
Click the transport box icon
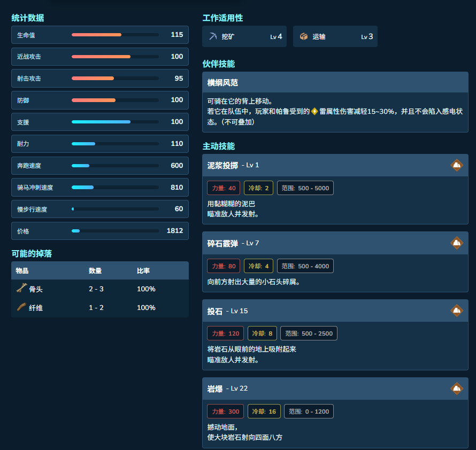tap(304, 36)
